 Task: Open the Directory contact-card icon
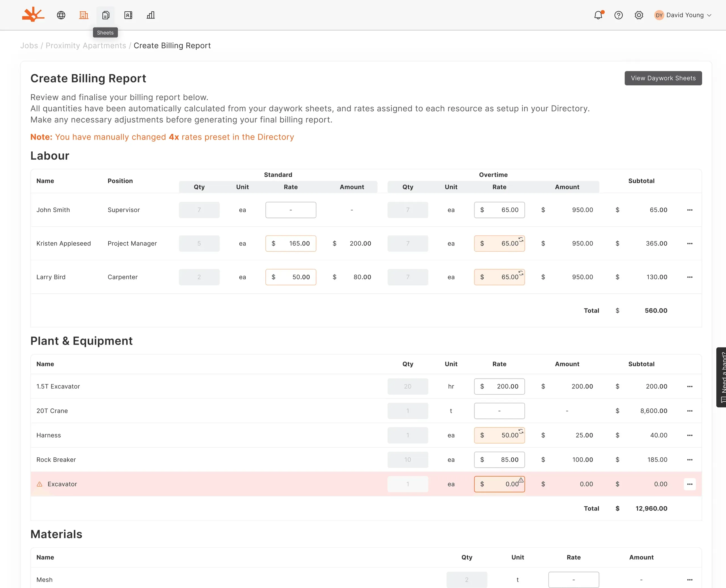128,15
